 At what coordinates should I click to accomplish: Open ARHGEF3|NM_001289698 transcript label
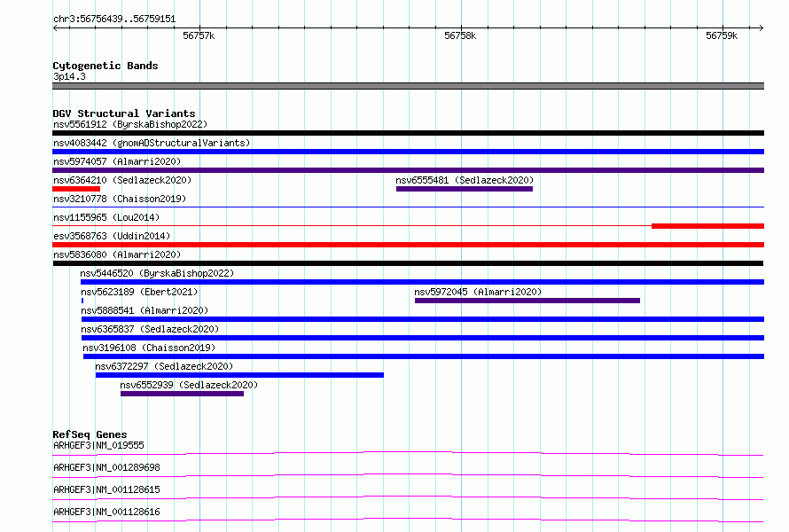pyautogui.click(x=106, y=467)
